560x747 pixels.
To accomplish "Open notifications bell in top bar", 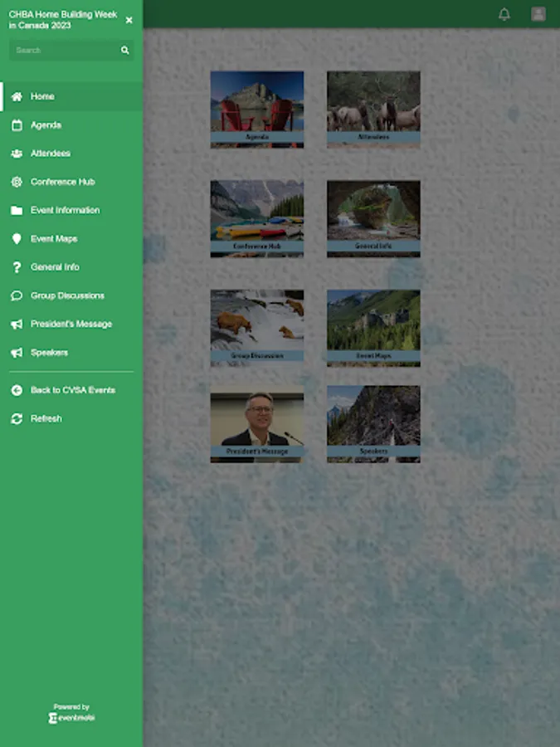I will [504, 14].
